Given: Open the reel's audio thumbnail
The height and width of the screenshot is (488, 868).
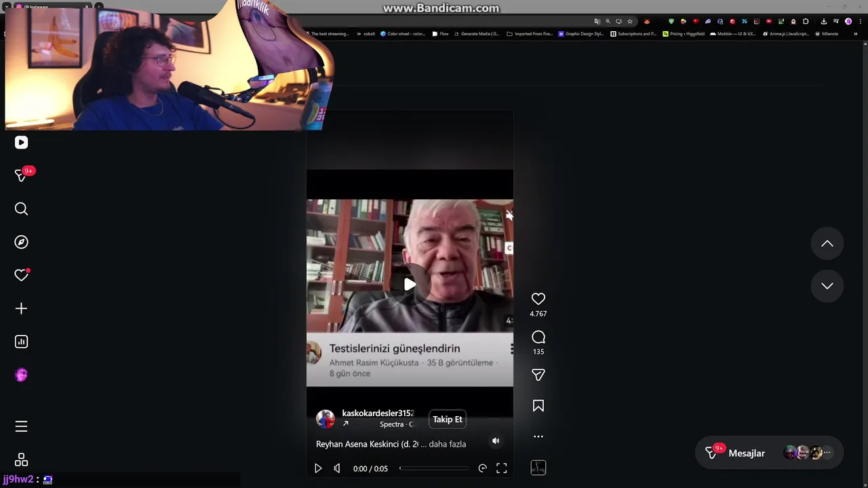Looking at the screenshot, I should pyautogui.click(x=538, y=468).
